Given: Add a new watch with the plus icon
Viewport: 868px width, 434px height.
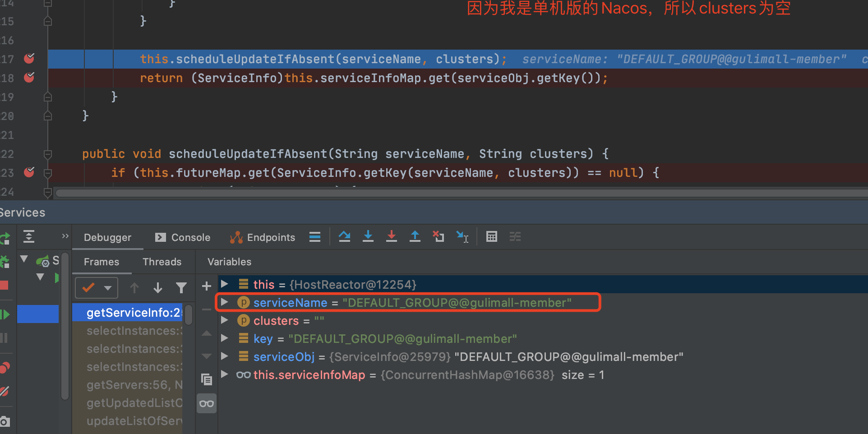Looking at the screenshot, I should tap(207, 286).
